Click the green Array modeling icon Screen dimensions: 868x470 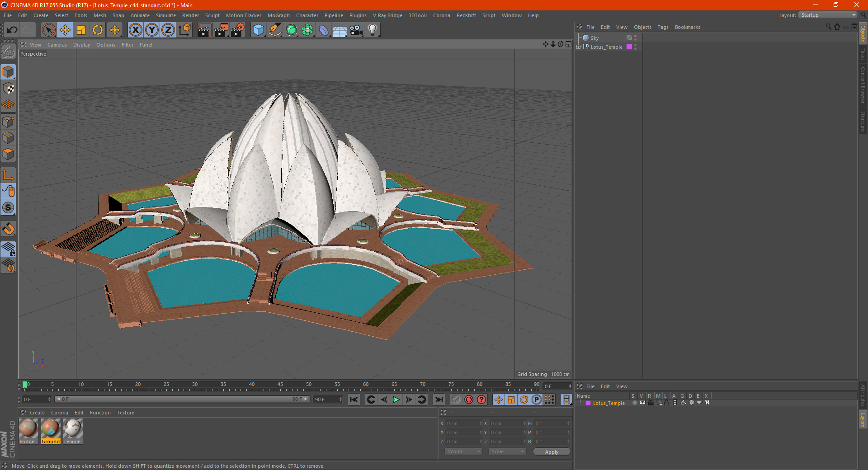307,30
